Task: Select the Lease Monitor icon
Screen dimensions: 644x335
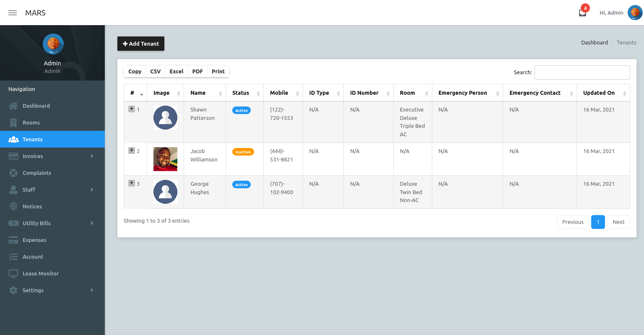Action: pos(14,273)
